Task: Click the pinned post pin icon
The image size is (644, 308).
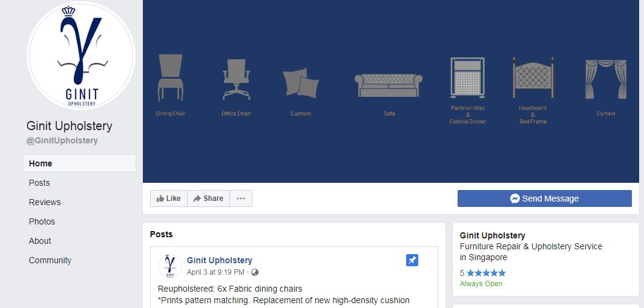Action: point(412,260)
